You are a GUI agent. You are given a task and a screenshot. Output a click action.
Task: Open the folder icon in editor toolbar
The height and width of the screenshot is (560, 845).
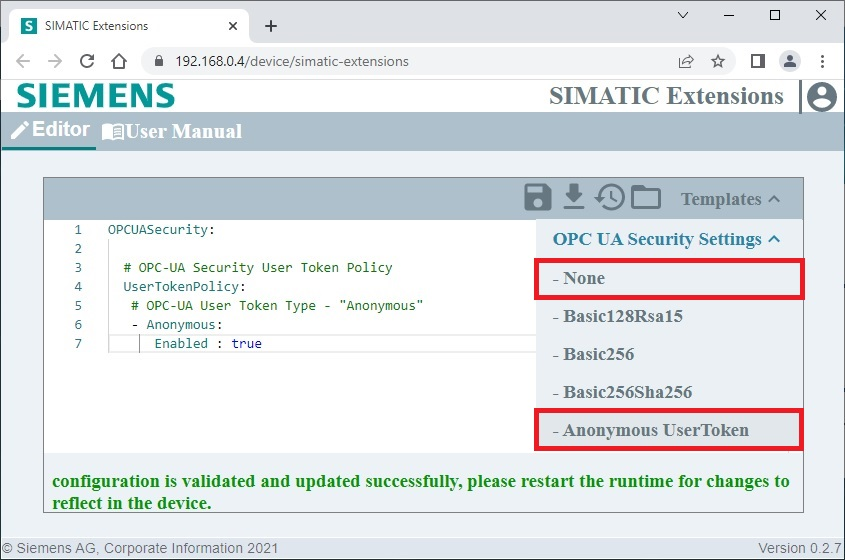coord(646,197)
